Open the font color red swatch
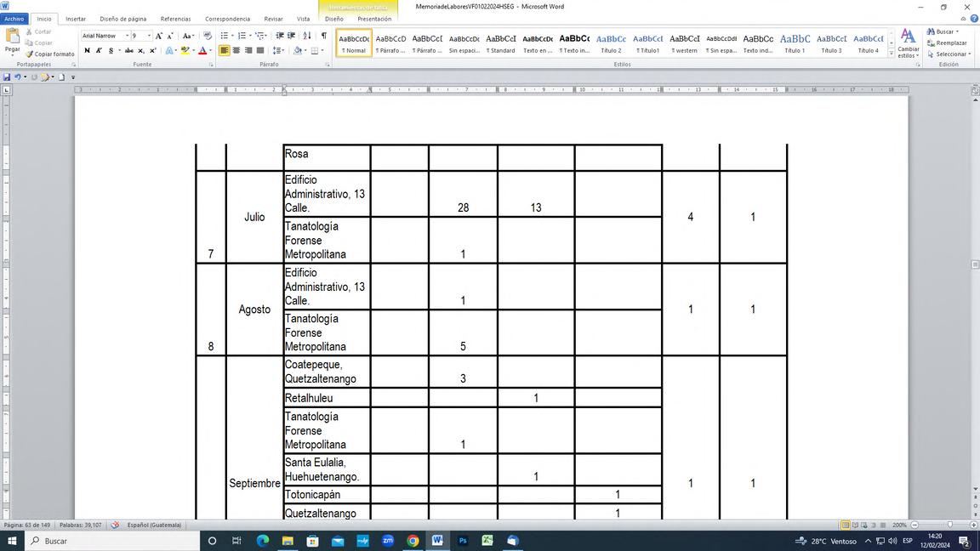 pos(202,51)
